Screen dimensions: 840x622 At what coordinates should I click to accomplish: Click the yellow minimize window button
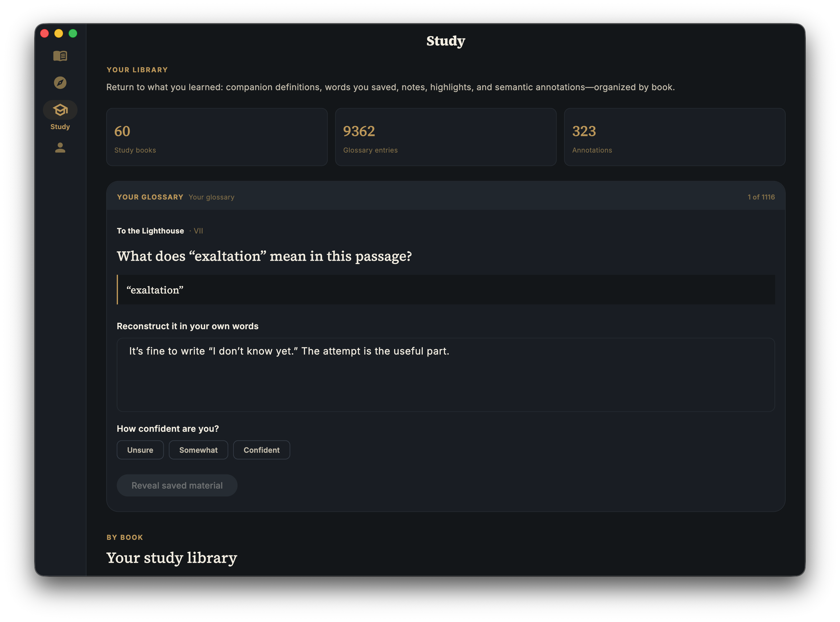coord(59,34)
